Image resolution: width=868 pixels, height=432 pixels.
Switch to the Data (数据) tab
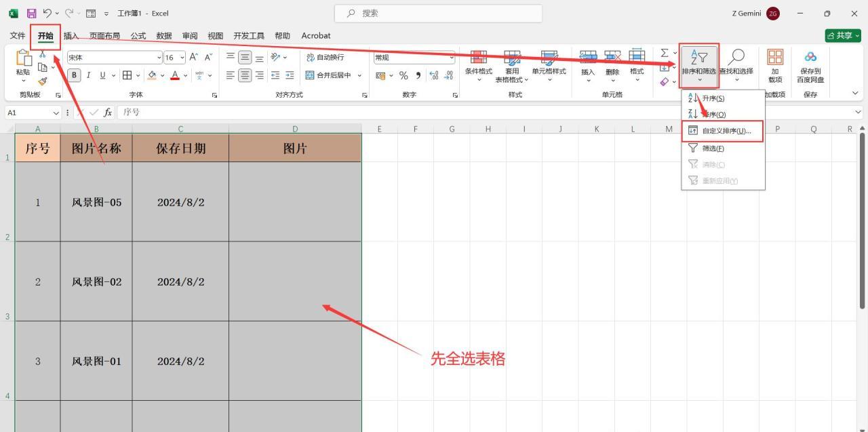click(x=164, y=36)
